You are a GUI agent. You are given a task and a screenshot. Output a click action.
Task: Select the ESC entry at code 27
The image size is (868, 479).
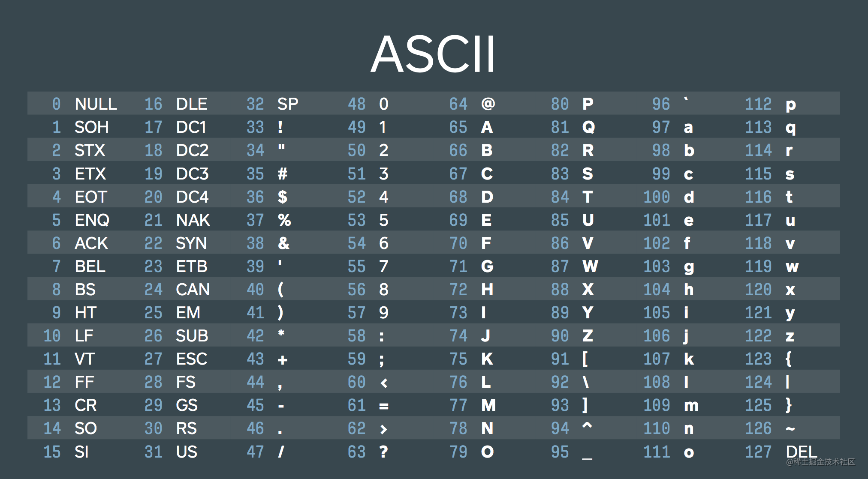[x=192, y=359]
